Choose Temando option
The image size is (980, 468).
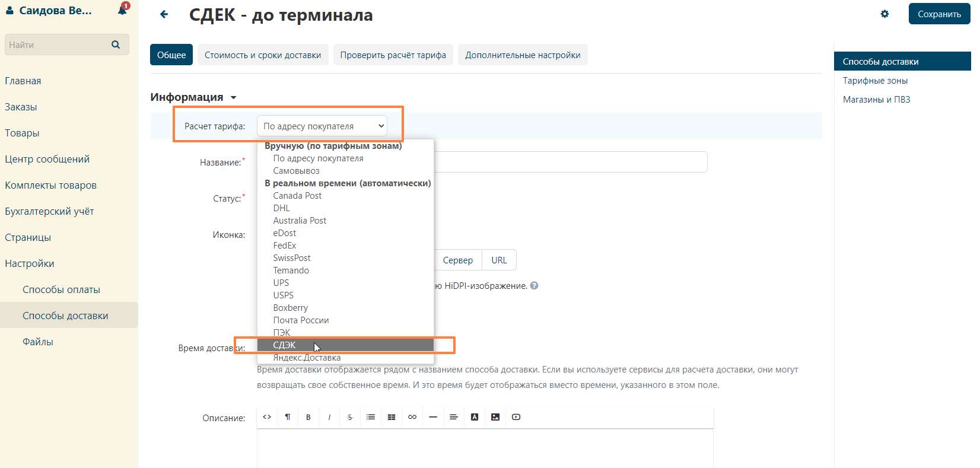coord(345,270)
